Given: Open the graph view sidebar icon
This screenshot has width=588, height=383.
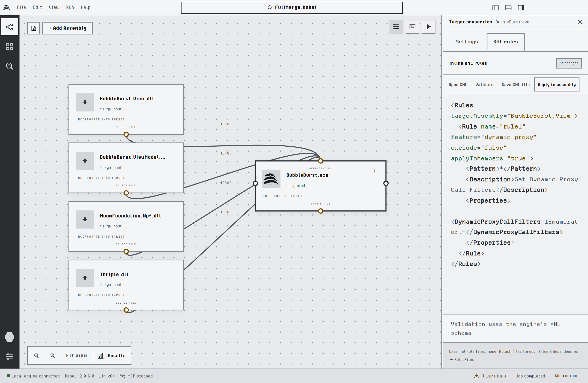Looking at the screenshot, I should [10, 27].
